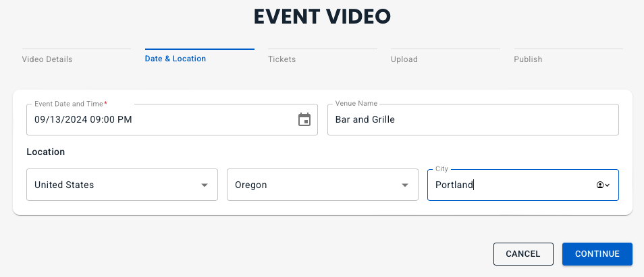
Task: Open the calendar date picker icon
Action: click(304, 120)
